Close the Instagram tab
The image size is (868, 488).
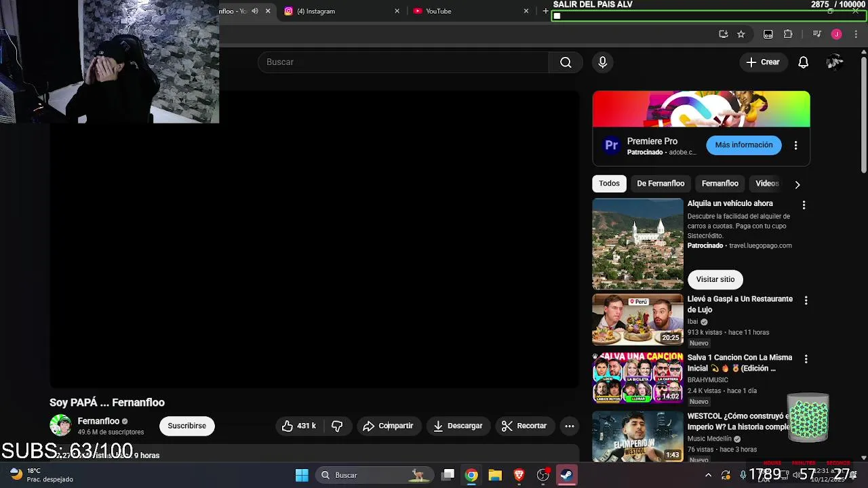397,11
